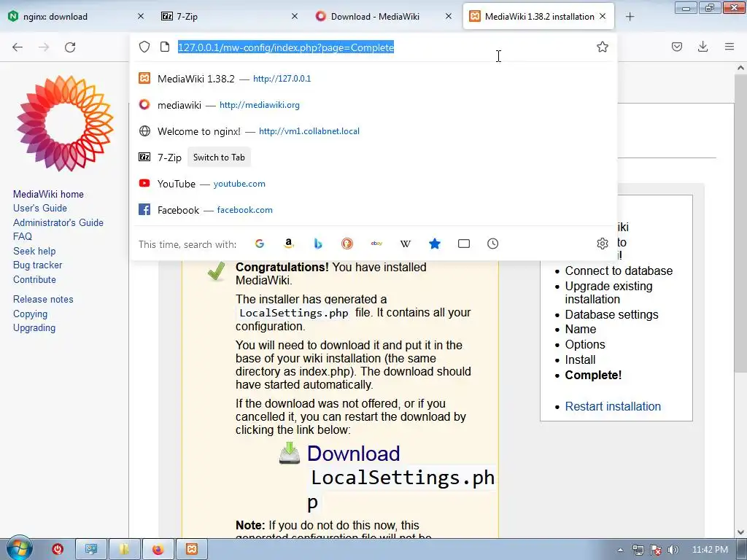Open the Pocket save icon
The image size is (747, 560).
point(677,47)
